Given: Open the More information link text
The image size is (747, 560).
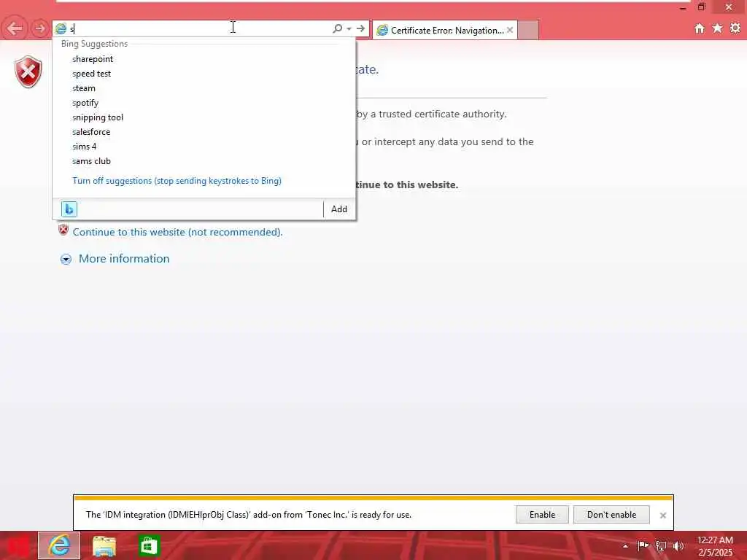Looking at the screenshot, I should point(124,259).
